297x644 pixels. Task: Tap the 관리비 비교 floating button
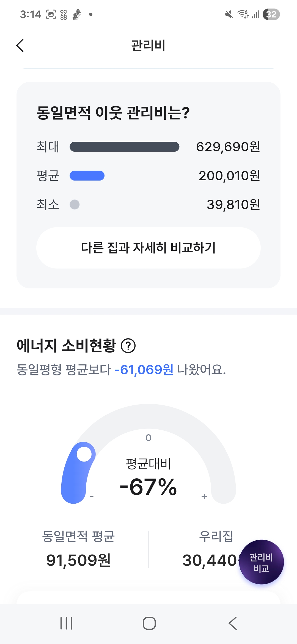(x=261, y=562)
